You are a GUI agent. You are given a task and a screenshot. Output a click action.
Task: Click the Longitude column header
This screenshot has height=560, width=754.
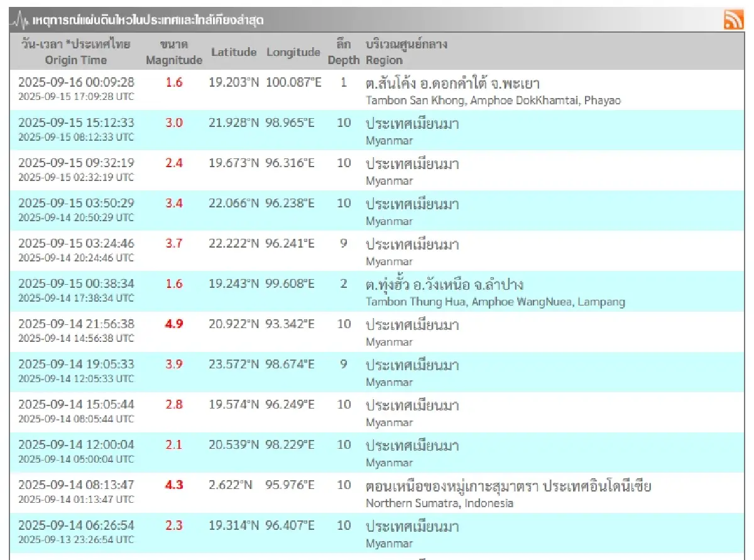tap(293, 53)
